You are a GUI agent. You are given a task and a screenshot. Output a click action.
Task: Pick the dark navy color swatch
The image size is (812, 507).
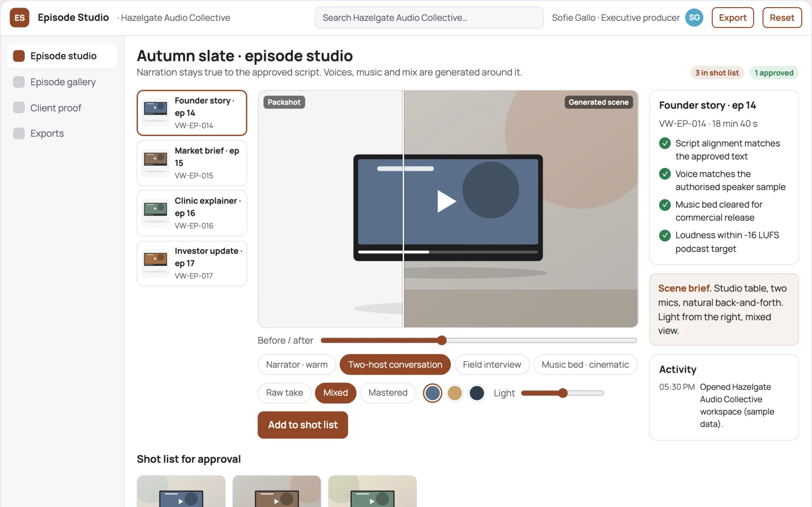coord(477,393)
